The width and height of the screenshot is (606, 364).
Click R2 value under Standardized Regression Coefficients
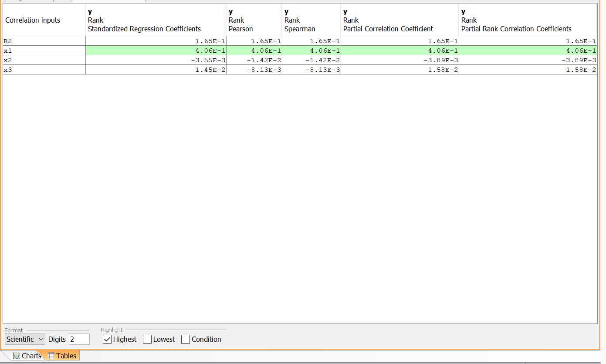[x=156, y=41]
